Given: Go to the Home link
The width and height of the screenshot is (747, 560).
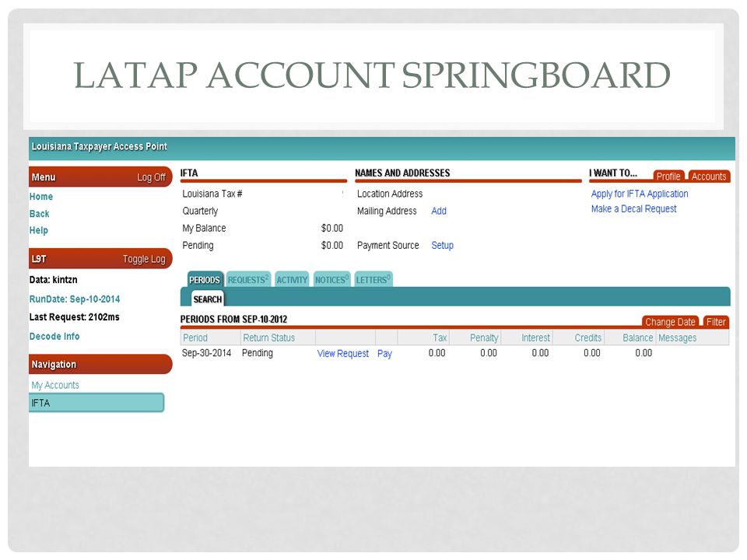Looking at the screenshot, I should click(41, 197).
